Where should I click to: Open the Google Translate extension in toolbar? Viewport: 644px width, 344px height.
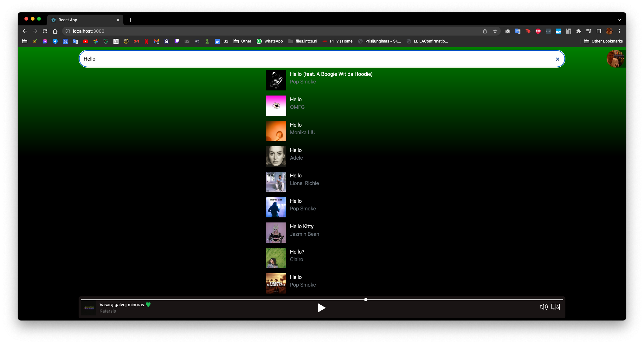coord(518,31)
